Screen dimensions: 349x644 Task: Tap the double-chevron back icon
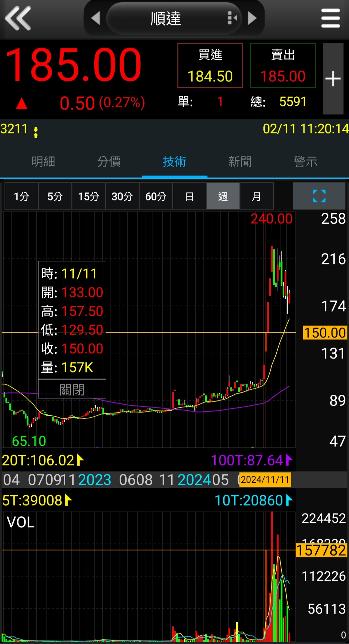coord(18,18)
